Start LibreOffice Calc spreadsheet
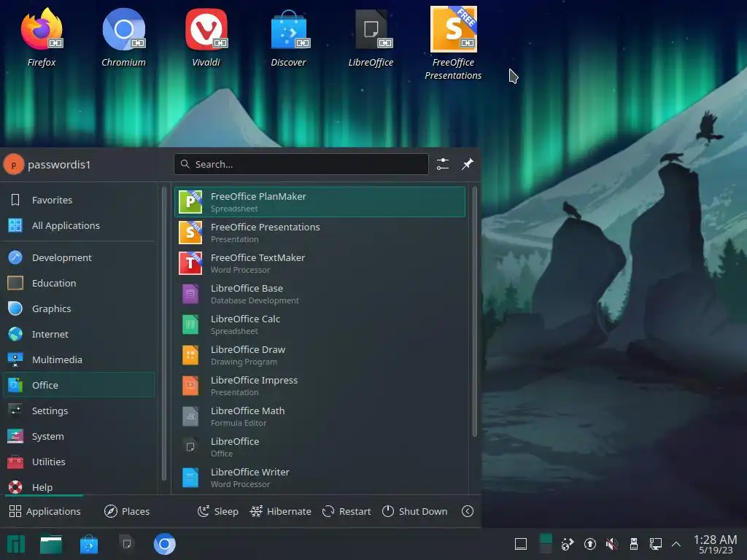The width and height of the screenshot is (747, 560). [x=320, y=324]
